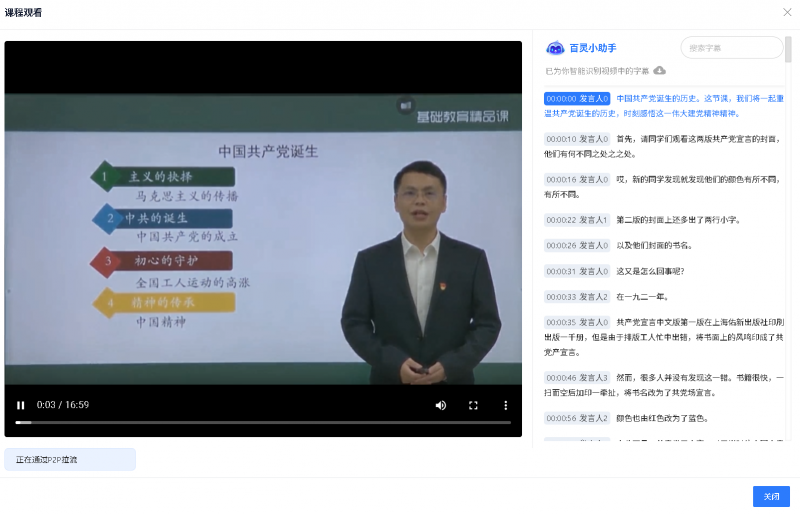800x514 pixels.
Task: Jump to subtitle timestamp 00:00:00
Action: (560, 99)
